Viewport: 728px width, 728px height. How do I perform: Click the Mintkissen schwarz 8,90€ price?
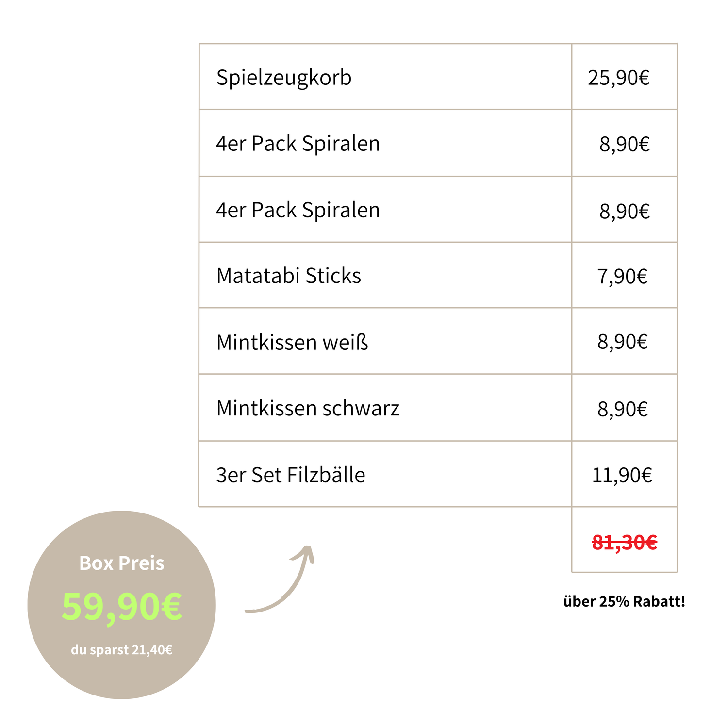(623, 409)
